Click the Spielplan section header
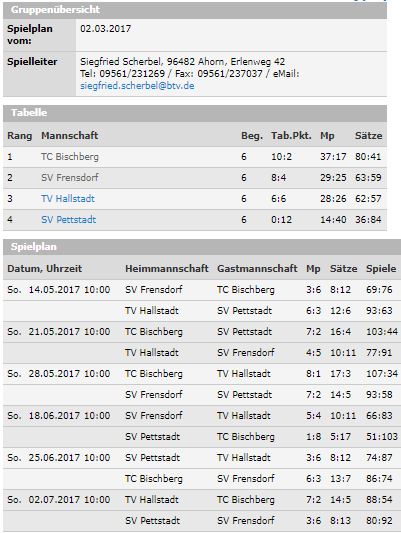This screenshot has width=401, height=533. 202,247
